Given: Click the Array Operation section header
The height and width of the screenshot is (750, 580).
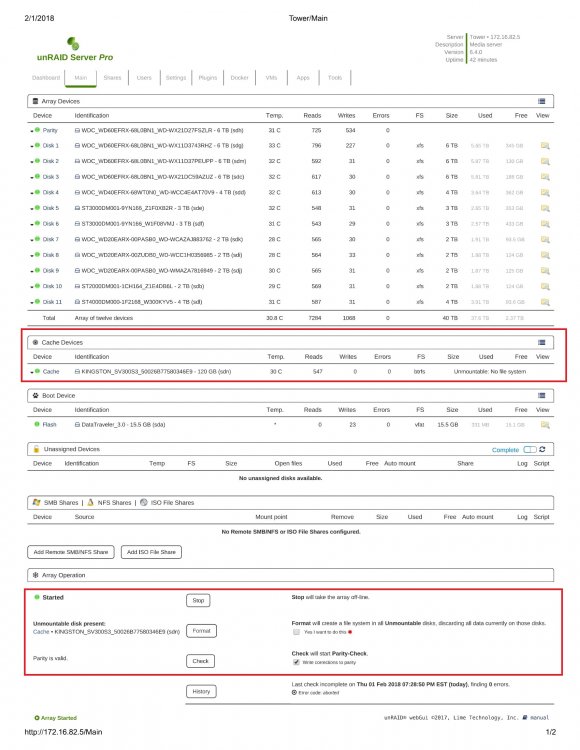Looking at the screenshot, I should tap(290, 575).
